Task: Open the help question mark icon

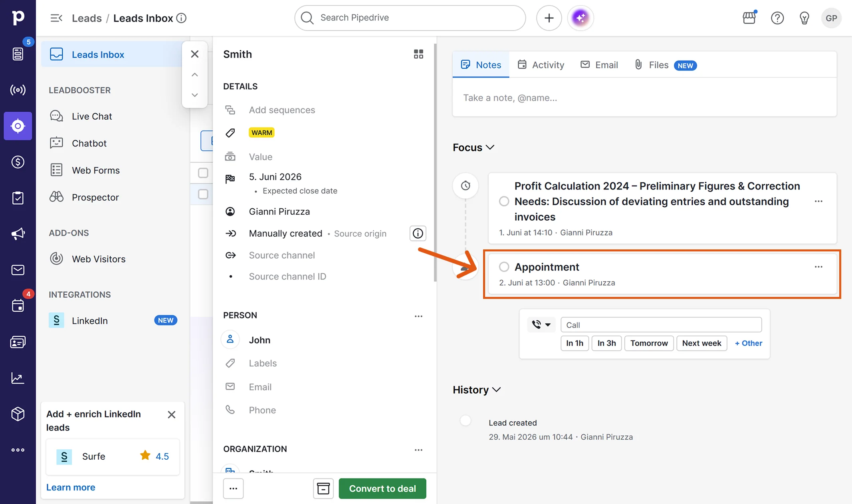Action: [777, 18]
